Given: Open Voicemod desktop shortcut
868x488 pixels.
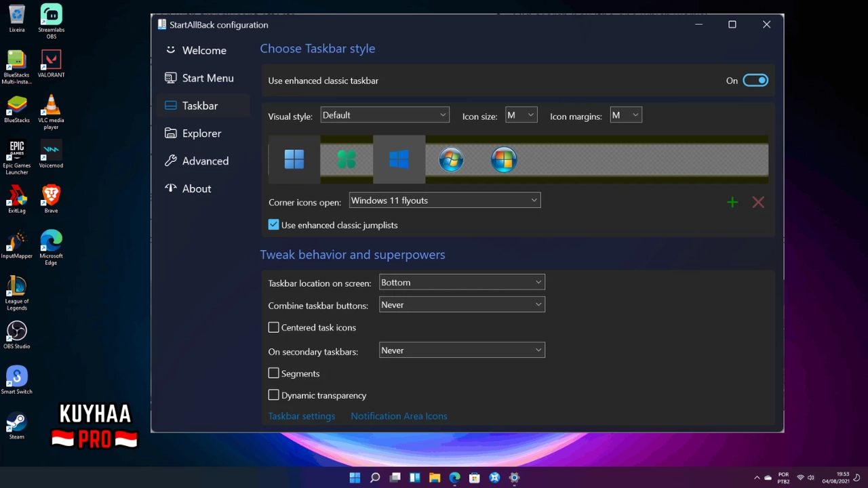Looking at the screenshot, I should (51, 154).
